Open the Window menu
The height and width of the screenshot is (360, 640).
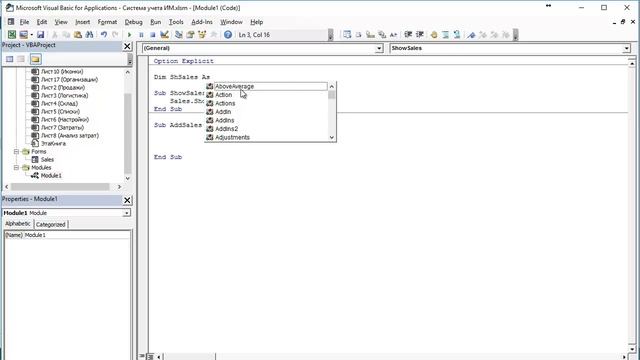(231, 22)
